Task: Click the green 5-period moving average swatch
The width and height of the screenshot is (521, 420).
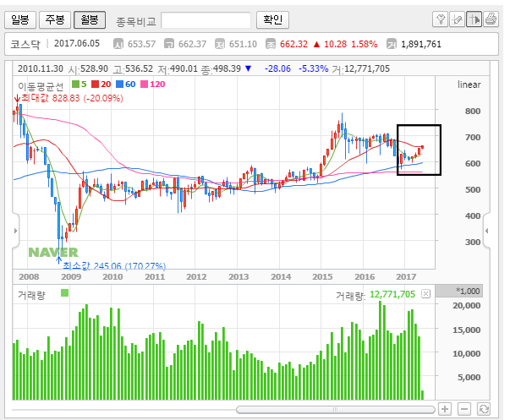Action: 76,85
